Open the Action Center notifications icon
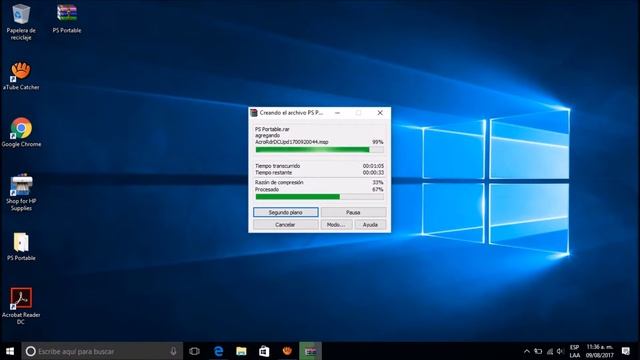 pyautogui.click(x=626, y=351)
